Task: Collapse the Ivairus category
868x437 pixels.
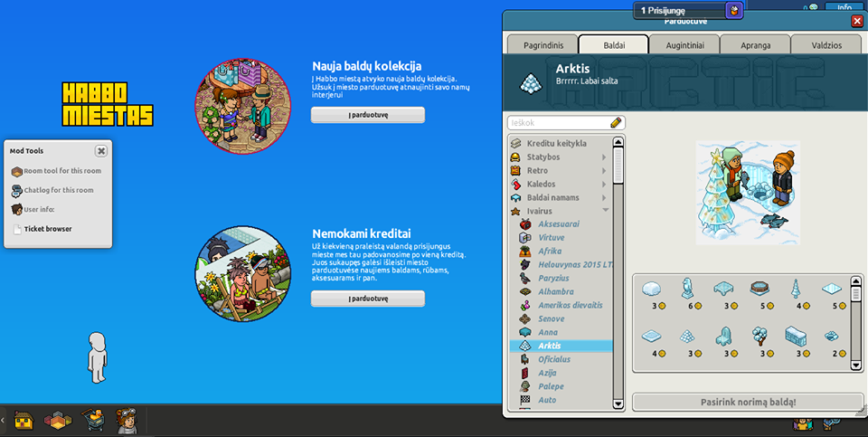Action: pyautogui.click(x=559, y=211)
